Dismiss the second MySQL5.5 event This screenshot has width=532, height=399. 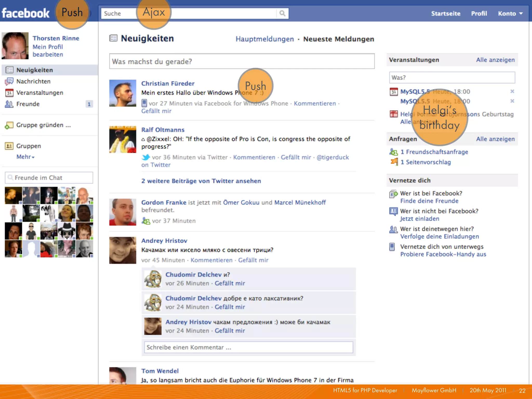[x=512, y=101]
